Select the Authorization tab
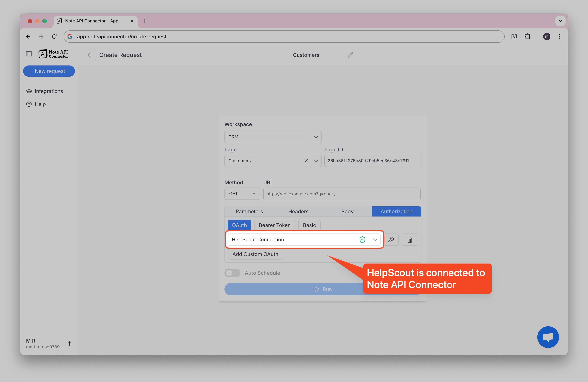This screenshot has height=382, width=588. pyautogui.click(x=396, y=211)
